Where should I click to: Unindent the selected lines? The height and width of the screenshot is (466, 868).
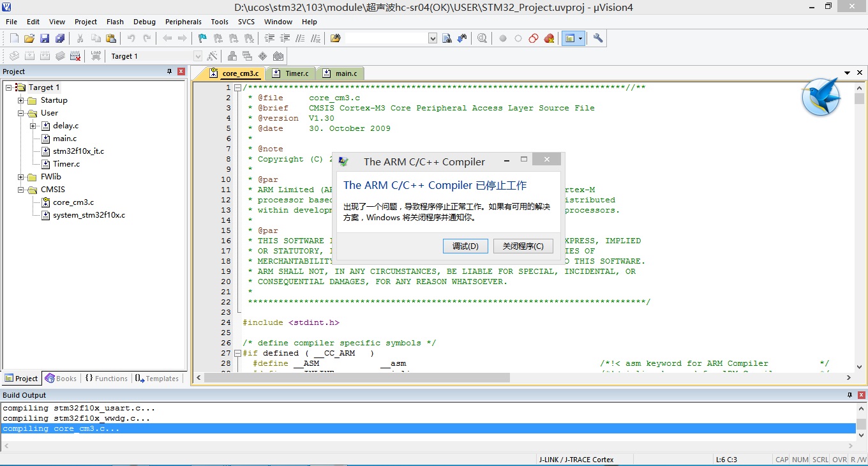coord(285,38)
